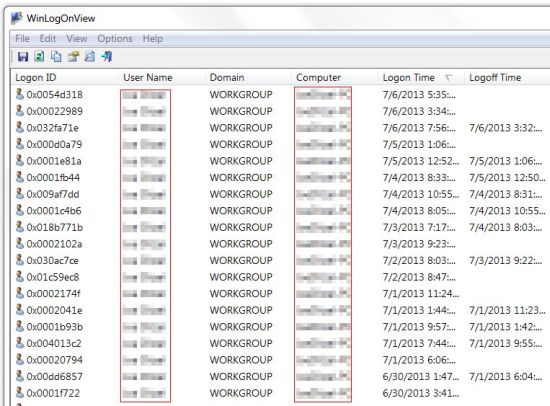Click the user icon for logon 0x0001b93b

pos(20,326)
